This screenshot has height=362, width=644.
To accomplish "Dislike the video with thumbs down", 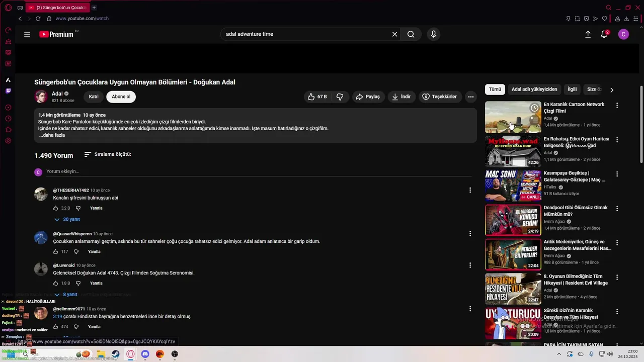I will pos(340,97).
